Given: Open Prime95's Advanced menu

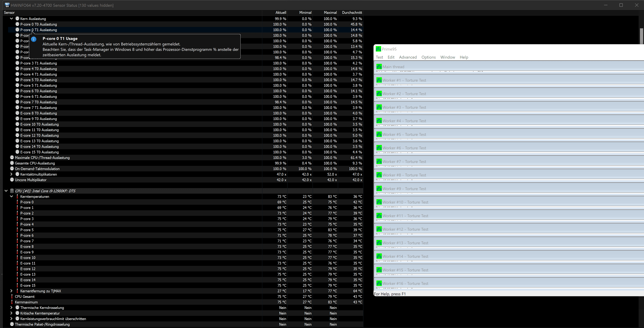Looking at the screenshot, I should point(408,57).
